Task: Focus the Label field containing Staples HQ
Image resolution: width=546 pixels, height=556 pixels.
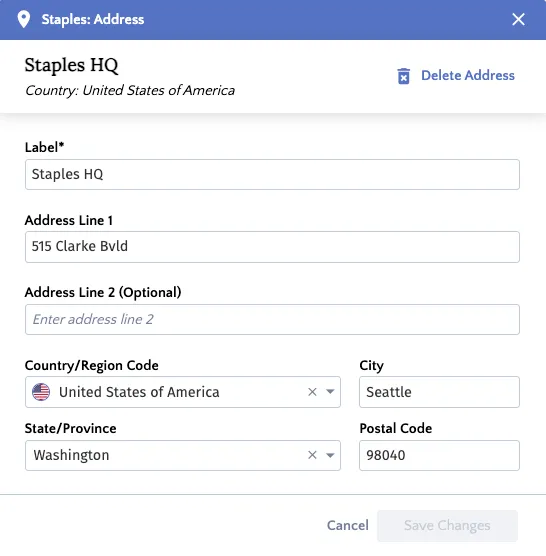Action: 272,174
